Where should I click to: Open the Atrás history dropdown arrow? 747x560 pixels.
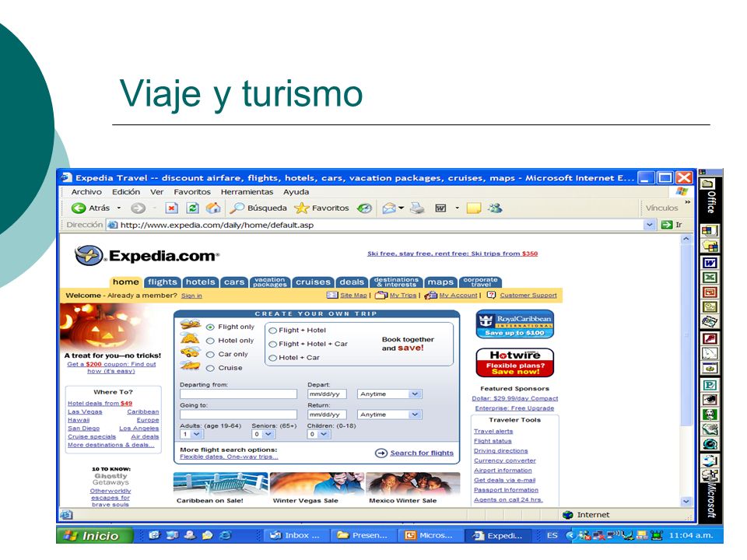(x=118, y=208)
